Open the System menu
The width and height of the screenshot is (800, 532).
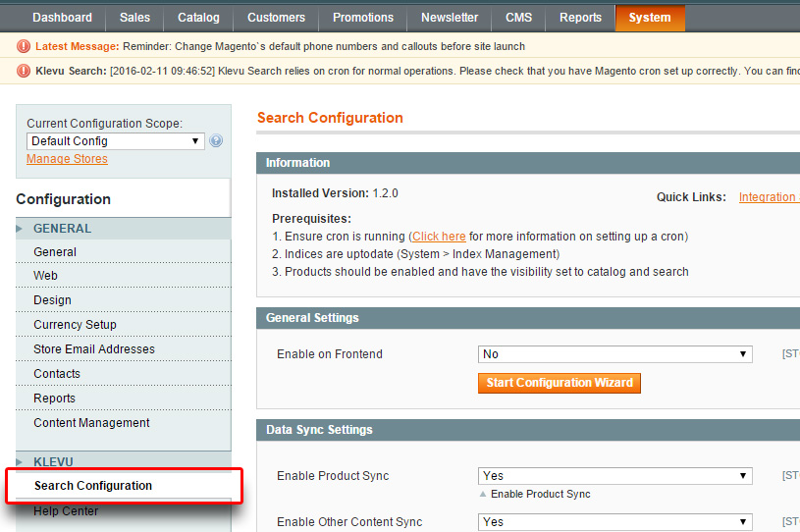coord(650,18)
